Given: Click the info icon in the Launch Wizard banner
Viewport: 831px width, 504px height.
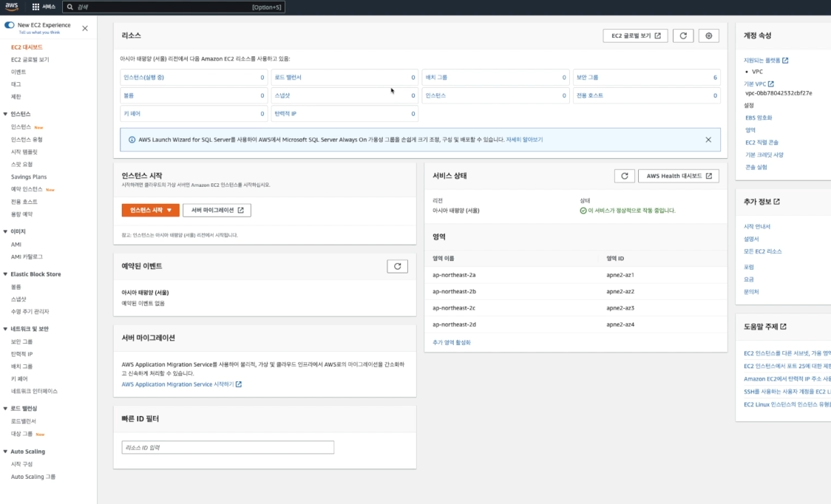Looking at the screenshot, I should click(132, 140).
